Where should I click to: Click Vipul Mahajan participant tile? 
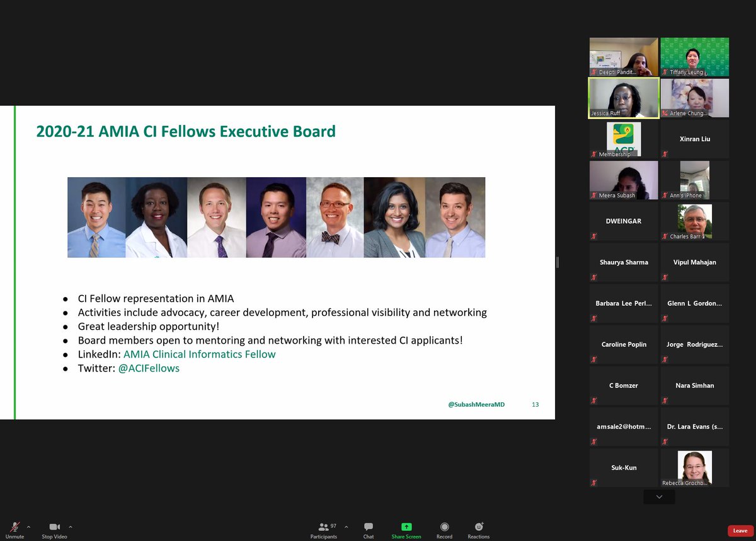695,262
